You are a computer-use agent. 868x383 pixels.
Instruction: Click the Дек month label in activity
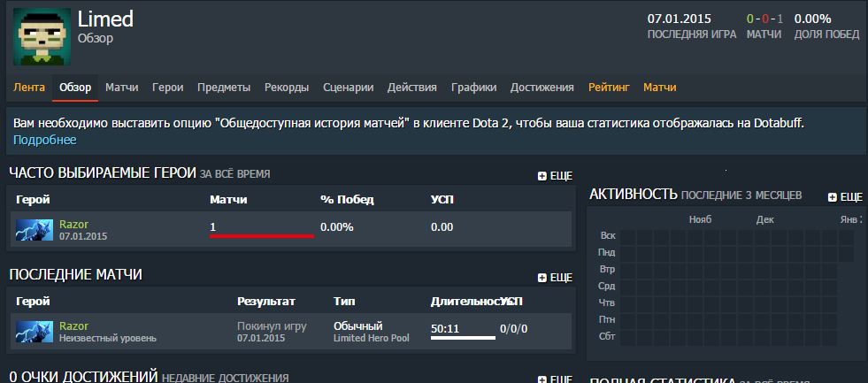click(765, 219)
